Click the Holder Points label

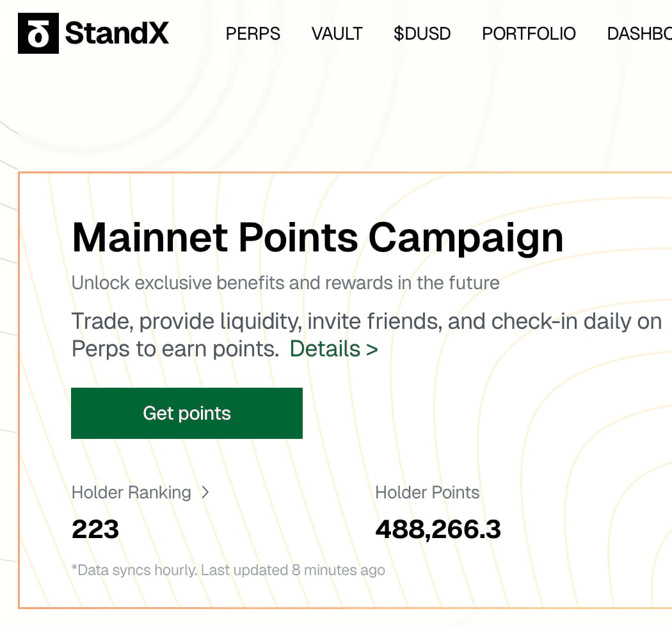(x=427, y=492)
